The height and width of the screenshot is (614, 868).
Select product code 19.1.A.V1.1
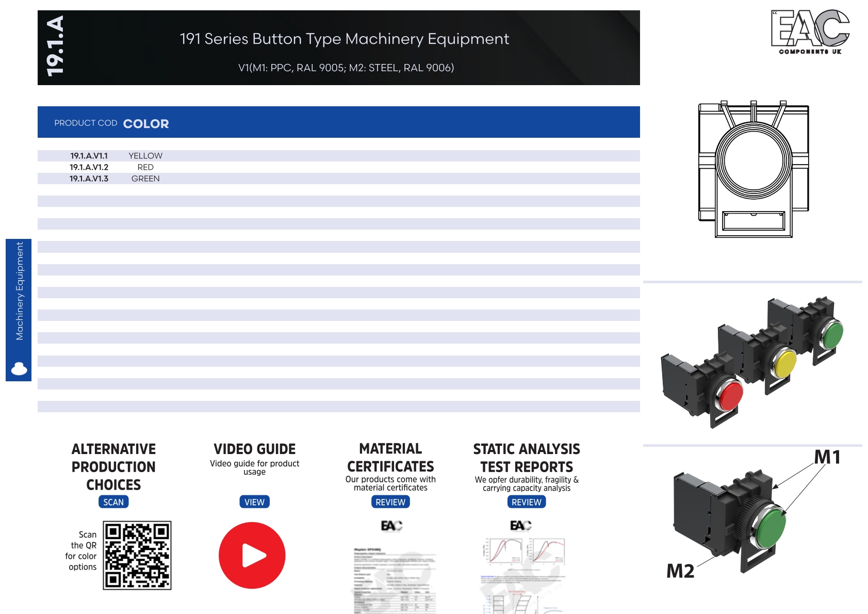click(89, 156)
